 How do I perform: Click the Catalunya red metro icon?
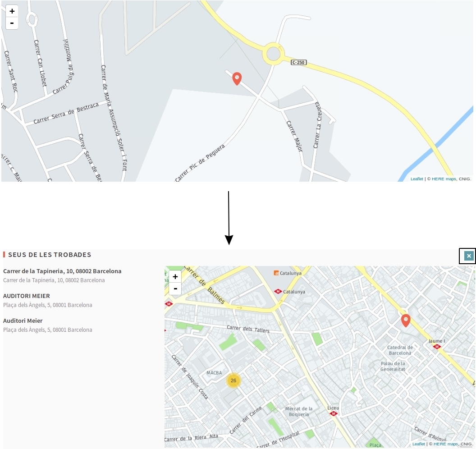click(278, 292)
